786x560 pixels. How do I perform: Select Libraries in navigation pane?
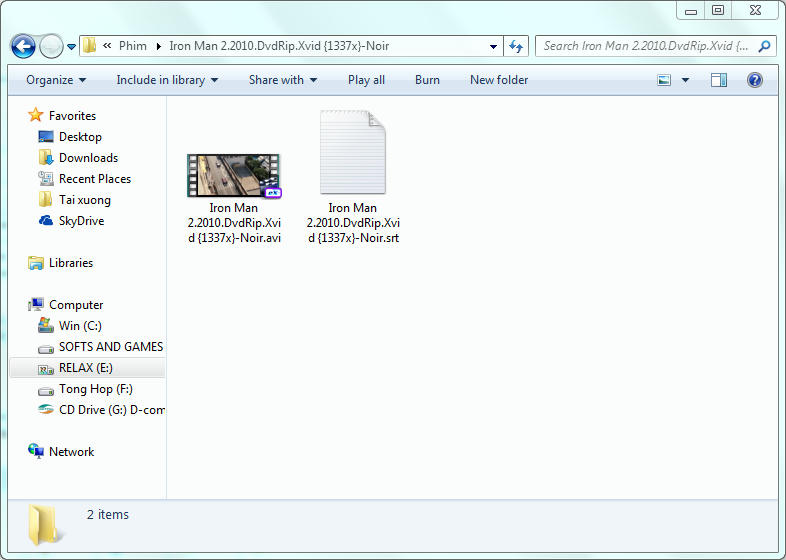point(71,263)
